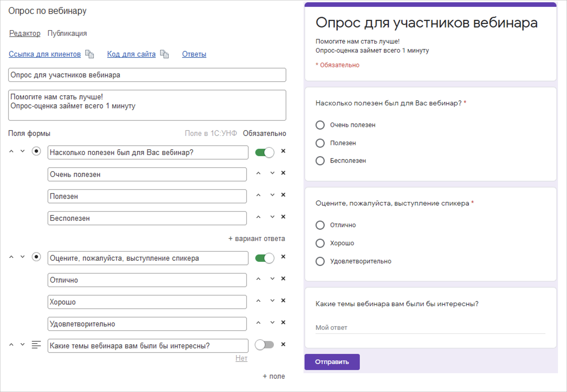
Task: Copy the client link with the icon beside it
Action: click(90, 54)
